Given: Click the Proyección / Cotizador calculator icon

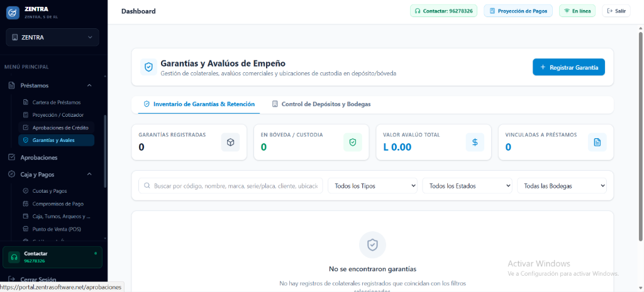Looking at the screenshot, I should tap(25, 115).
